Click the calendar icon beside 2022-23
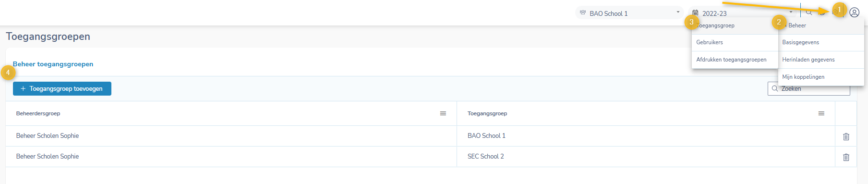This screenshot has height=184, width=868. pos(695,13)
